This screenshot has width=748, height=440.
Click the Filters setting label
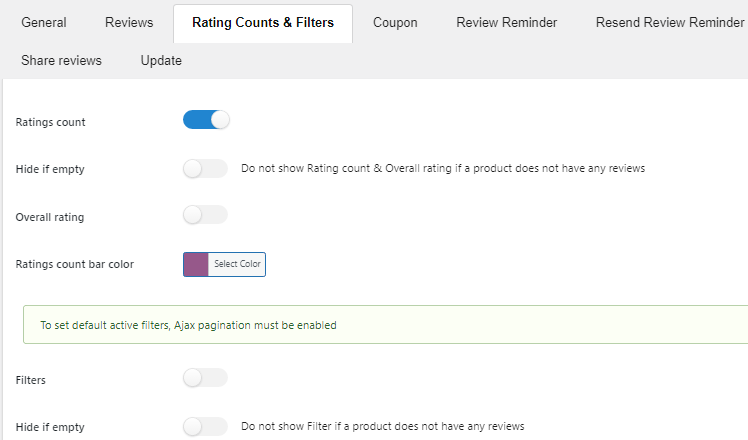(x=31, y=380)
